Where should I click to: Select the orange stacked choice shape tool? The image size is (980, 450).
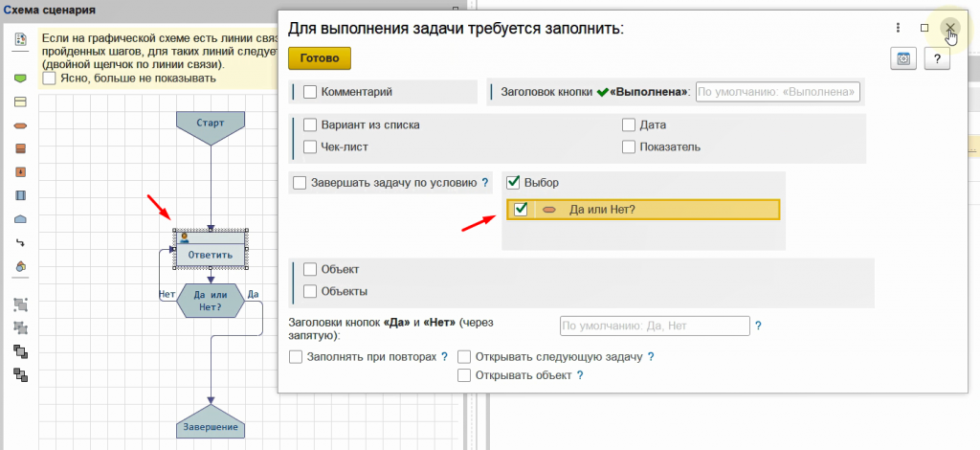21,148
